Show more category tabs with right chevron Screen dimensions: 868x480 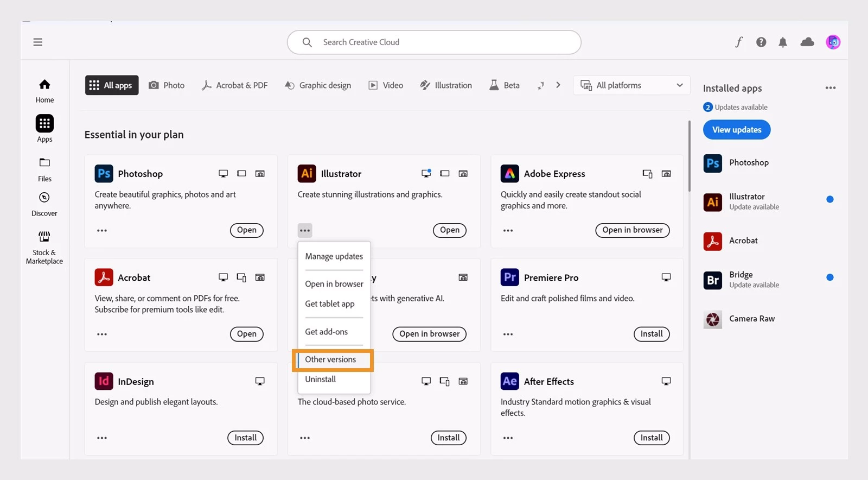point(558,85)
